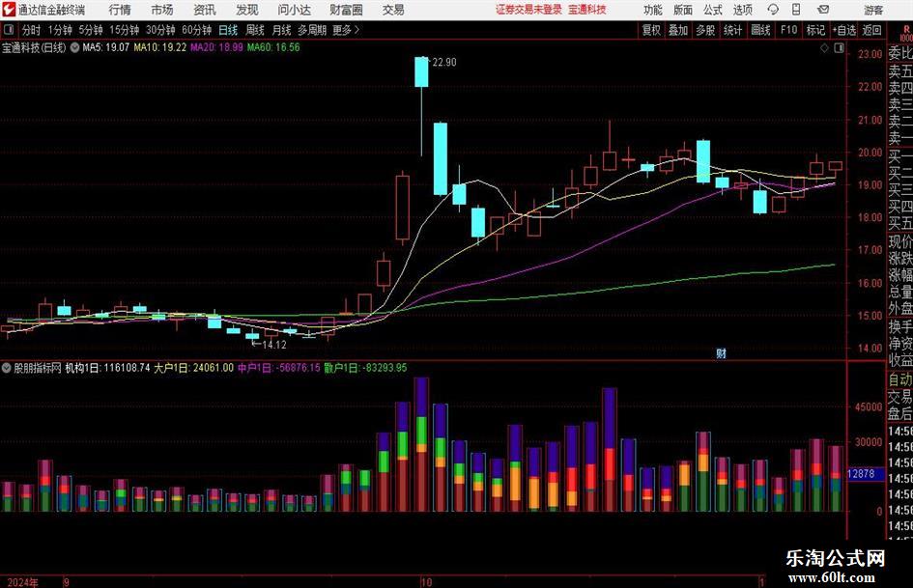This screenshot has width=913, height=588.
Task: Select the 周线 weekly chart tab
Action: [x=255, y=30]
